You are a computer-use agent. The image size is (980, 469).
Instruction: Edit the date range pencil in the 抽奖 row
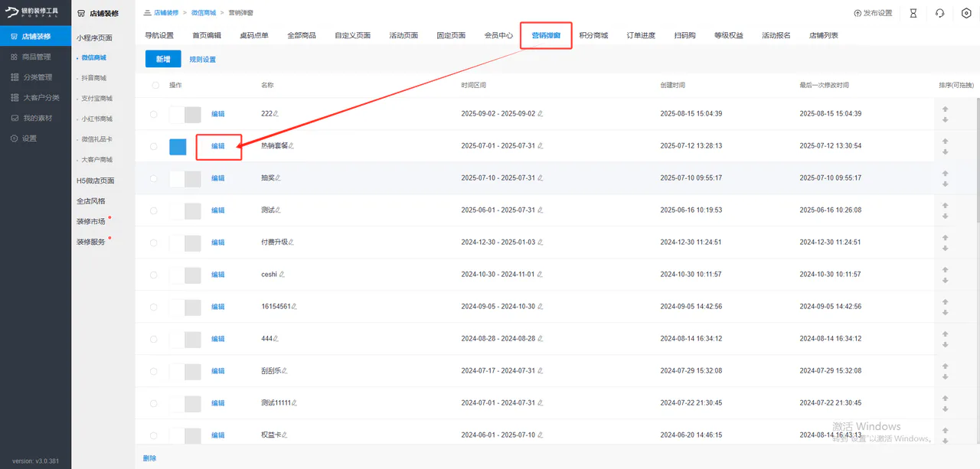click(x=540, y=178)
